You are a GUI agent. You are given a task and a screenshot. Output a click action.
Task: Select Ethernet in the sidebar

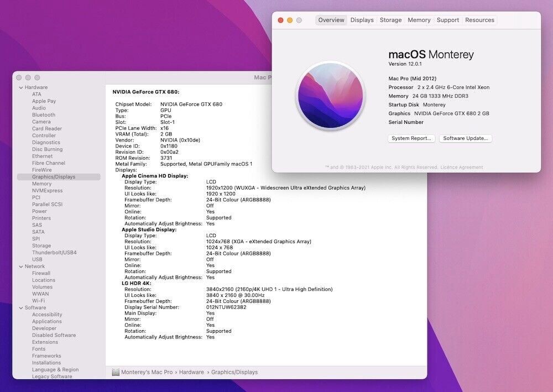[x=43, y=156]
